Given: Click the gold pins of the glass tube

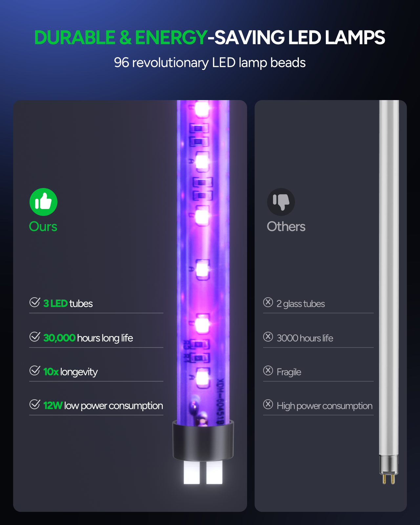Looking at the screenshot, I should tap(388, 479).
